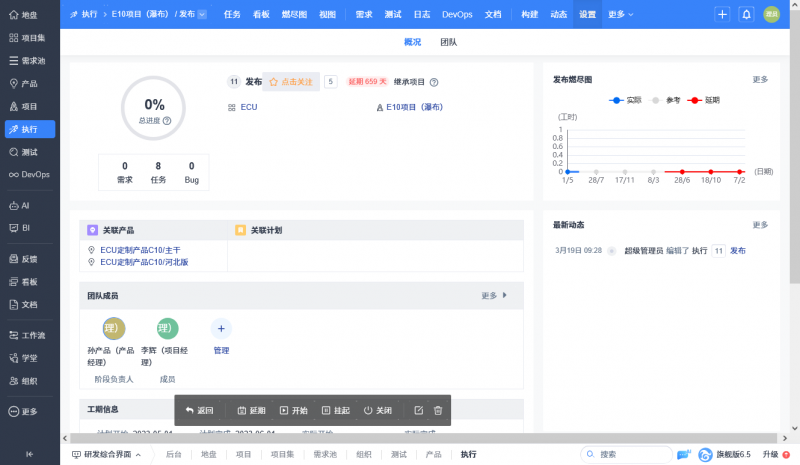The height and width of the screenshot is (465, 800).
Task: Click help icon beside 继承项目
Action: pyautogui.click(x=434, y=82)
